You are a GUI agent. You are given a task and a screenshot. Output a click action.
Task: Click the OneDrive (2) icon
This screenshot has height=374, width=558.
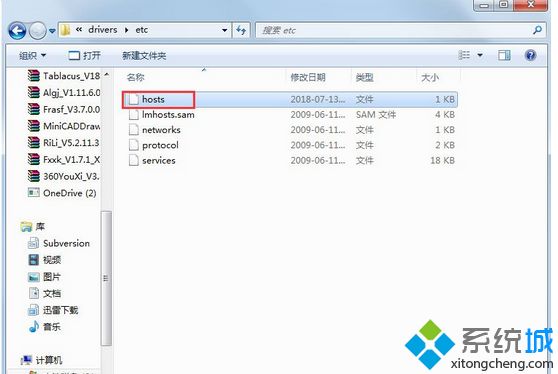34,193
